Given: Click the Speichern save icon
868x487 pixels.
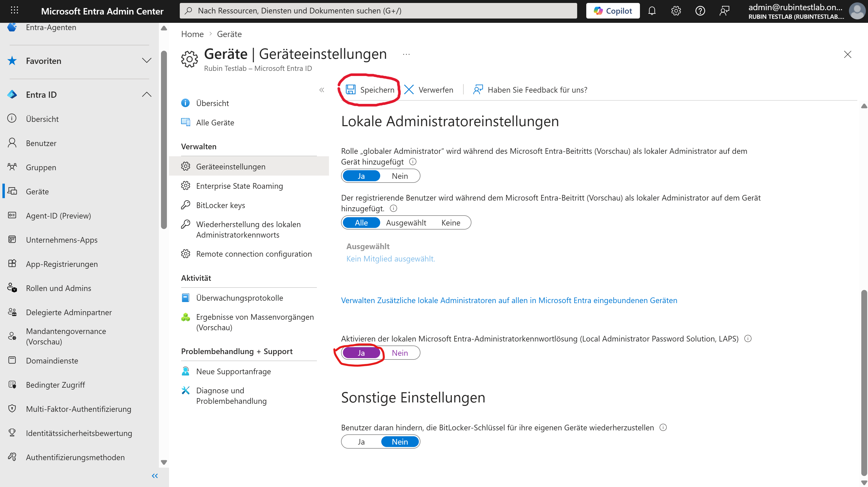Looking at the screenshot, I should pyautogui.click(x=350, y=90).
